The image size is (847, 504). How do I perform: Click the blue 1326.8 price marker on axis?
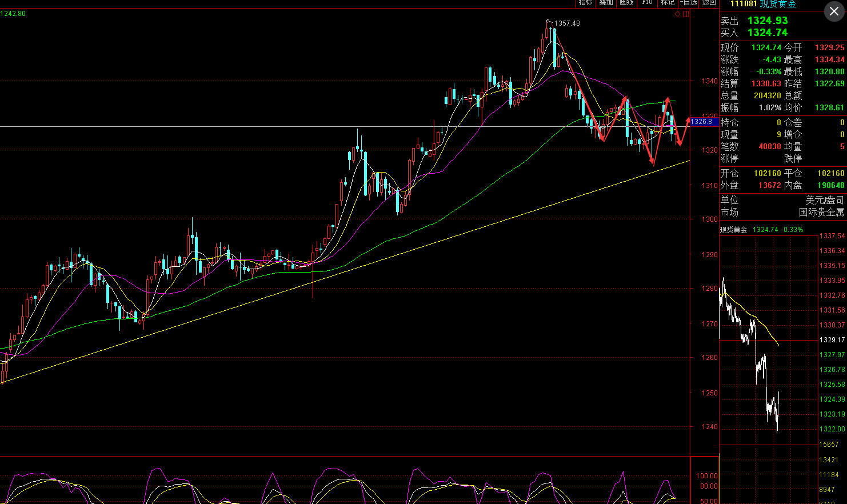click(x=701, y=122)
